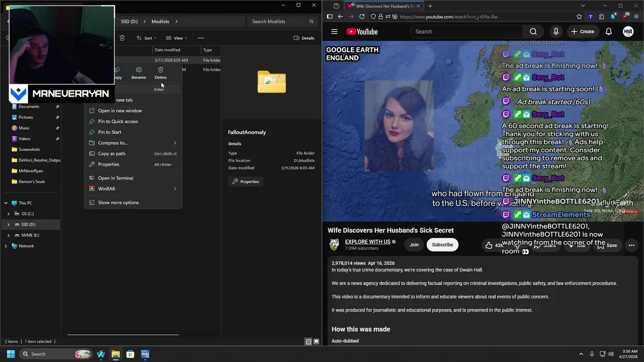Choose Pin to Quick access
Viewport: 644px width, 362px height.
coord(133,121)
